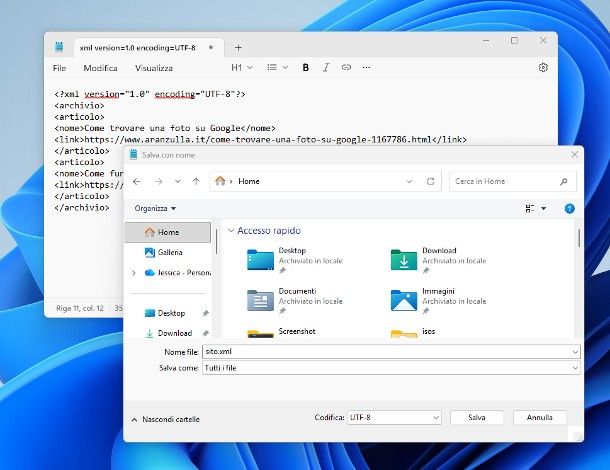Click Nascondi cartelle to hide folders
The image size is (610, 470).
pos(166,419)
